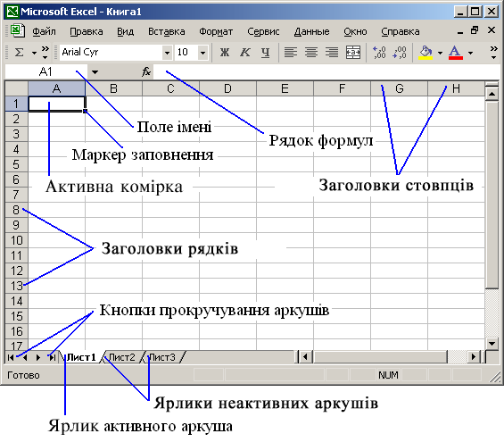The image size is (504, 442).
Task: Click the Insert Function fx icon
Action: [146, 71]
